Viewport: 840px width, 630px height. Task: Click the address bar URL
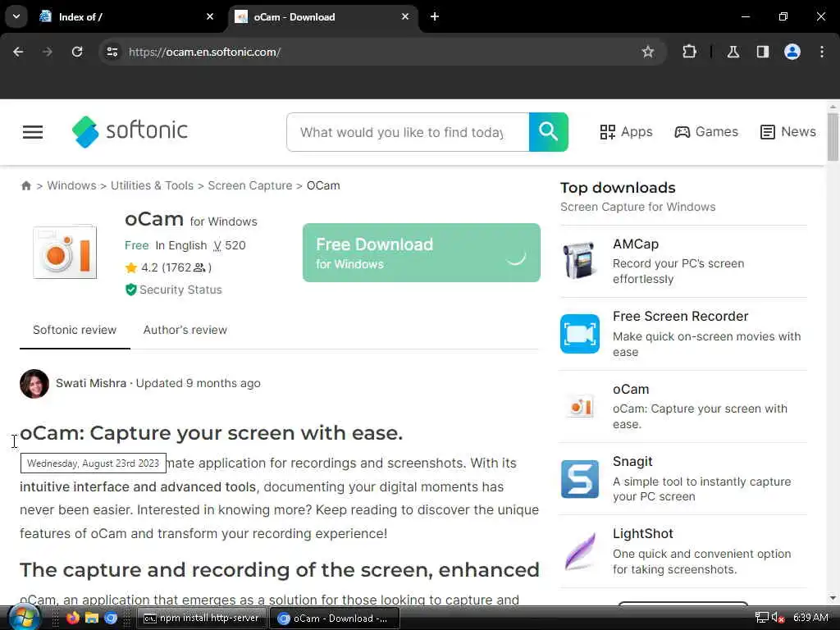(x=204, y=52)
